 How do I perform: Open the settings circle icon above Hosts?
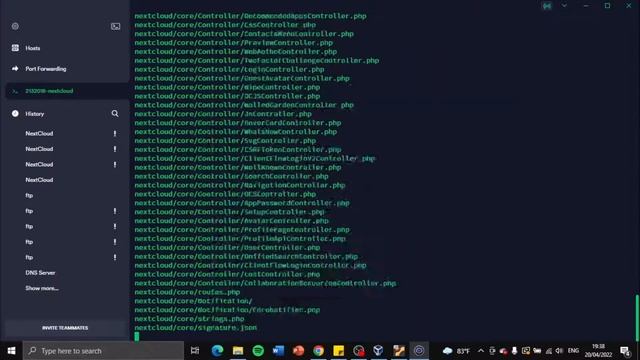(x=15, y=26)
